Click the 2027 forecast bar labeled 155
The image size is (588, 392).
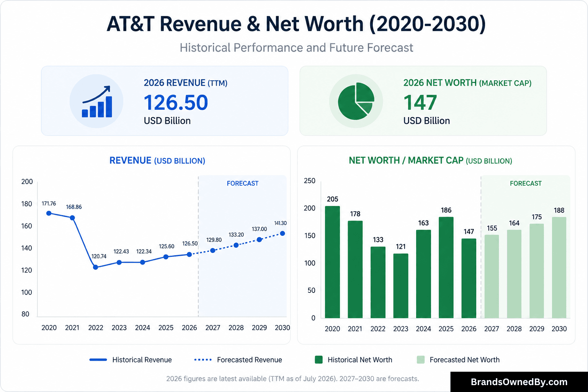point(492,276)
